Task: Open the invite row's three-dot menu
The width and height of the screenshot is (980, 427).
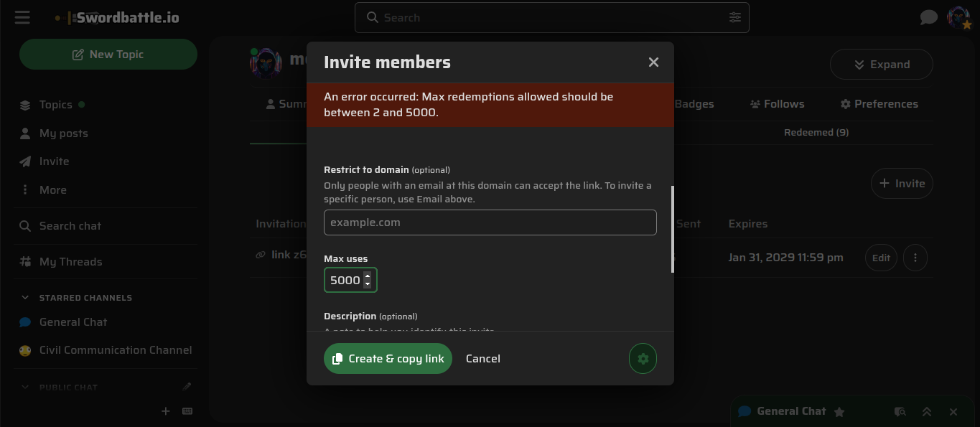Action: coord(915,258)
